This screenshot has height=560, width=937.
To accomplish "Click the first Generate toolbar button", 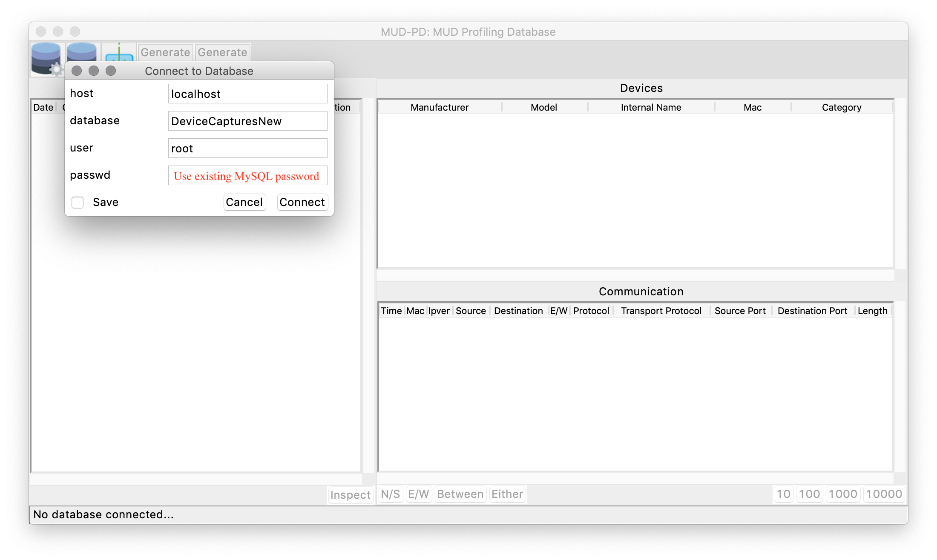I will coord(165,52).
